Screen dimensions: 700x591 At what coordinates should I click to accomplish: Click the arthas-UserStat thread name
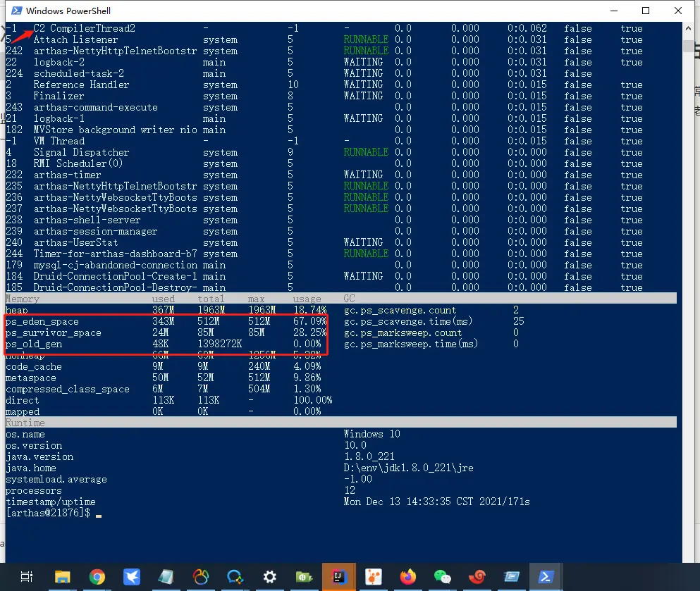pyautogui.click(x=76, y=242)
